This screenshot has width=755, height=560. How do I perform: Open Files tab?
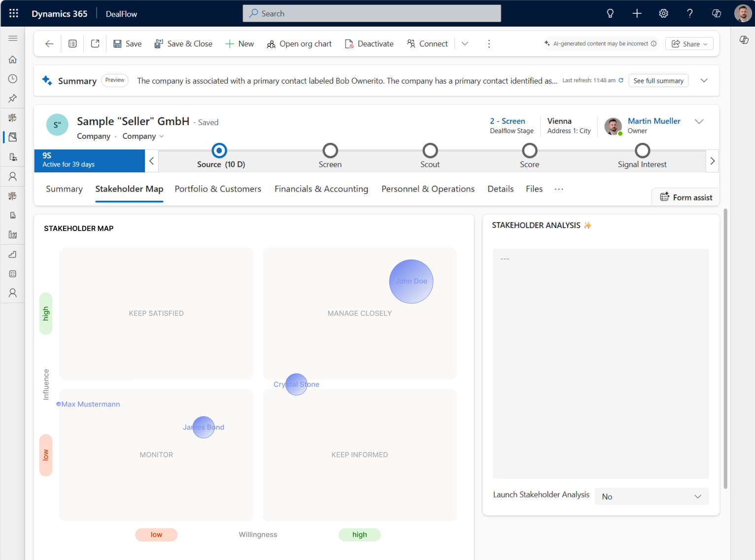(x=534, y=189)
